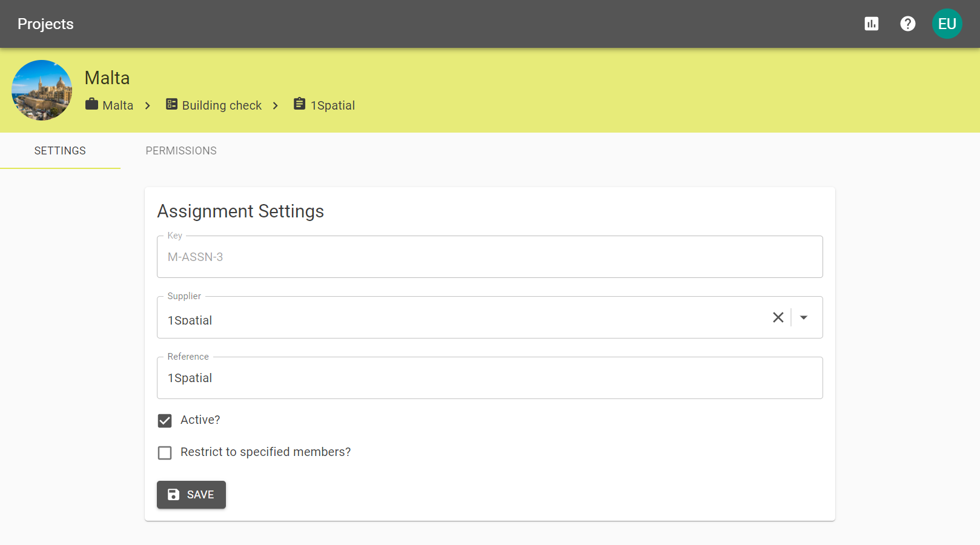Select the 1Spatial breadcrumb item

333,105
